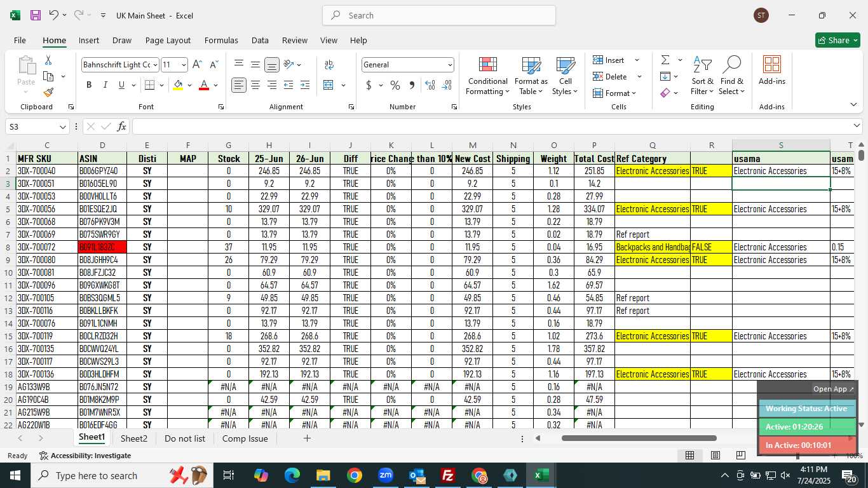Click the Increase Indent icon
The image size is (868, 488).
[305, 85]
